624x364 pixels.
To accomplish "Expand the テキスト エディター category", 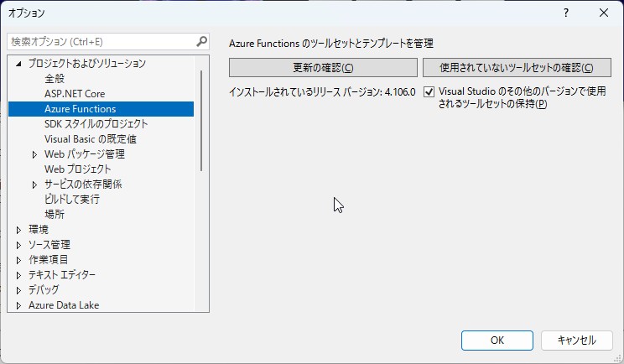I will [18, 275].
